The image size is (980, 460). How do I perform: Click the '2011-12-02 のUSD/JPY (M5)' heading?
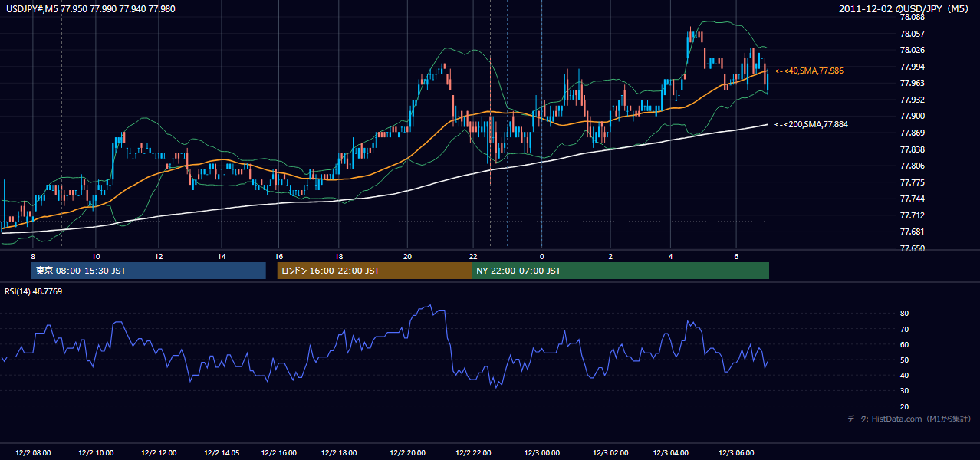(x=905, y=8)
